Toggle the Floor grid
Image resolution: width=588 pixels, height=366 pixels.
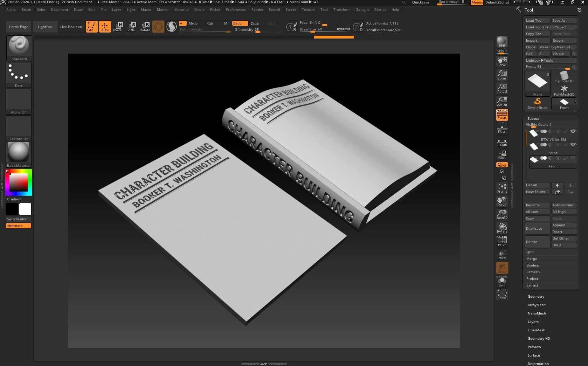click(x=502, y=128)
